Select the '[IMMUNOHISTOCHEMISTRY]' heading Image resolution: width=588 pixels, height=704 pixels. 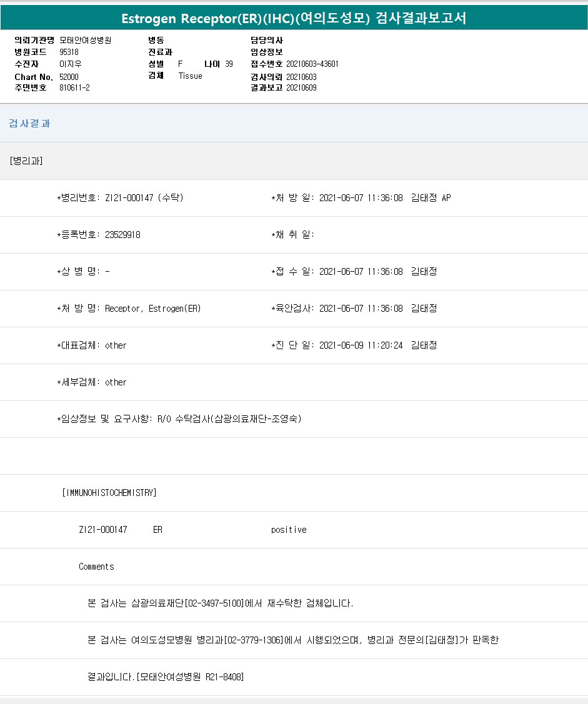click(x=109, y=493)
